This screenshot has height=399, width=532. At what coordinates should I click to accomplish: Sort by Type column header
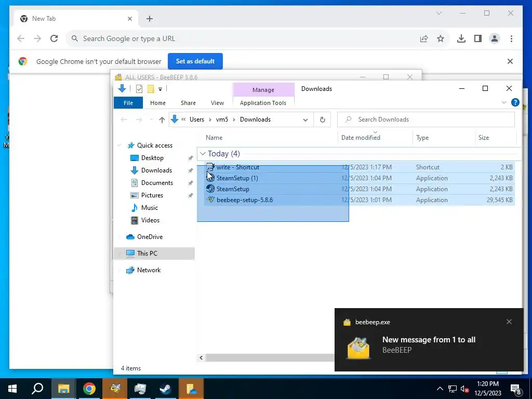point(422,137)
